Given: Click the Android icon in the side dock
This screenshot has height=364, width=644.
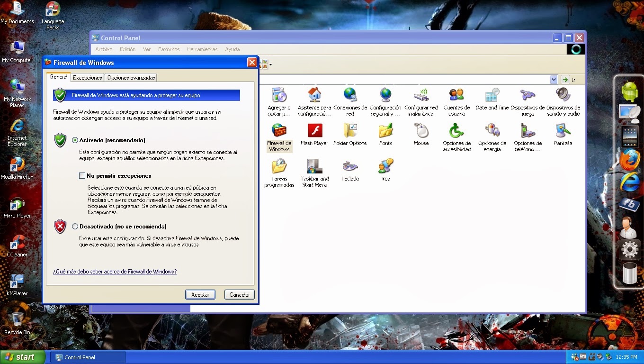Looking at the screenshot, I should coord(629,91).
